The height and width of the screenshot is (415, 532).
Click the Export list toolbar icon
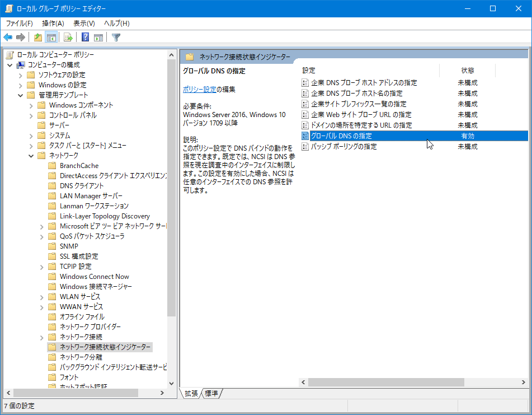68,38
